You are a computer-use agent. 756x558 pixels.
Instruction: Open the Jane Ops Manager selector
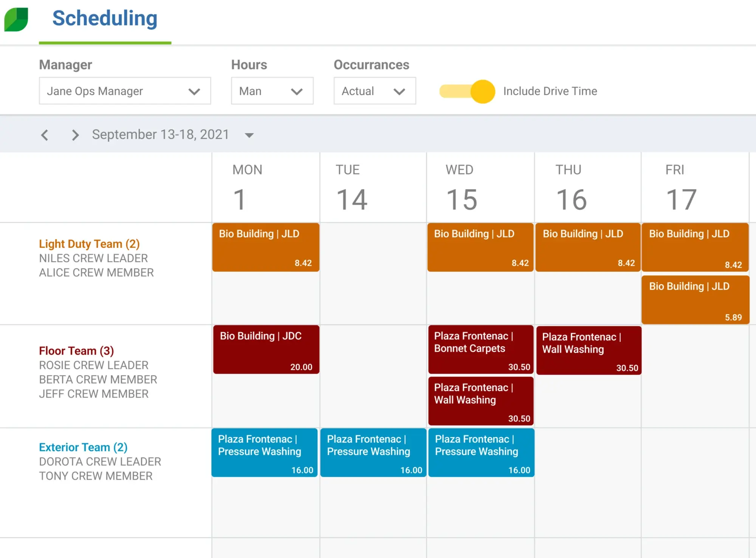coord(125,91)
